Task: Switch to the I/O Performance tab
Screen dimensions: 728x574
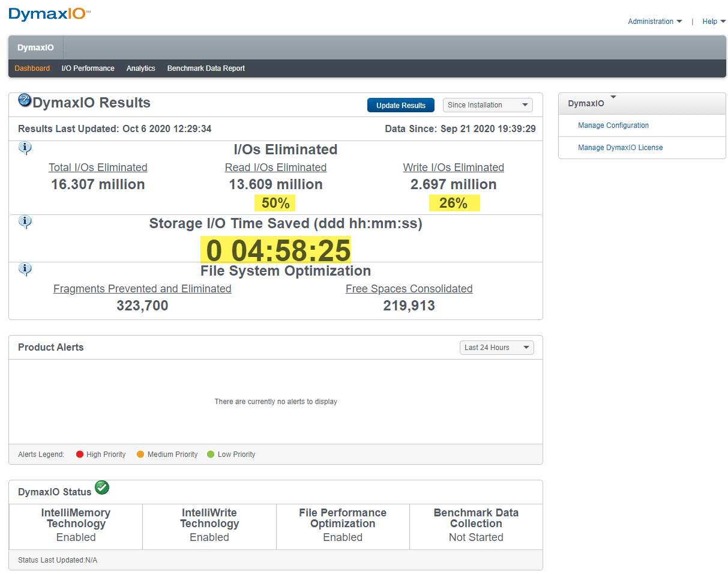Action: point(88,68)
